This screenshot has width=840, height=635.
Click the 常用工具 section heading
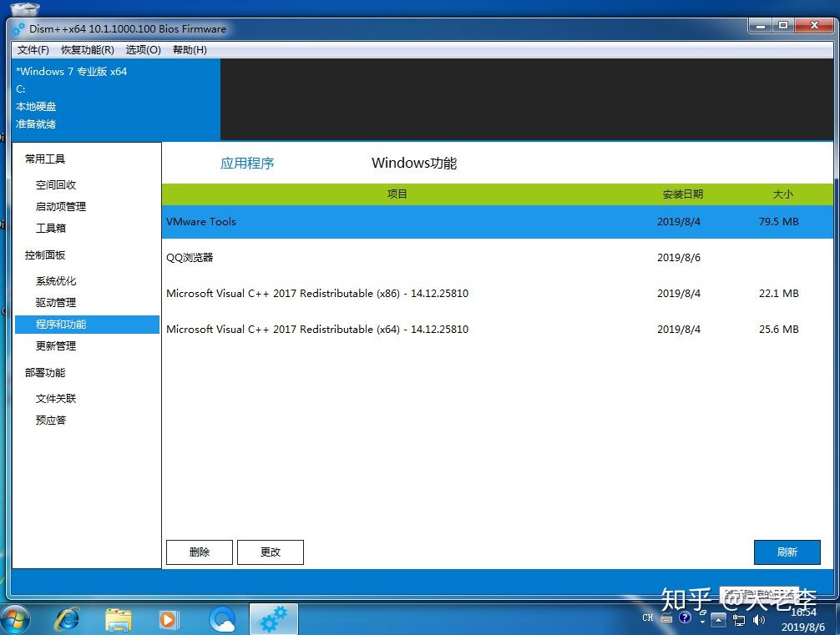click(x=45, y=159)
